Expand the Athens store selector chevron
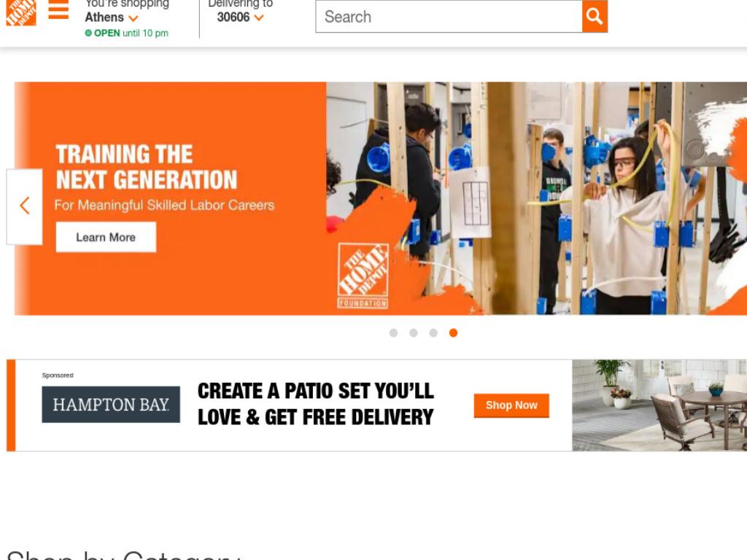The height and width of the screenshot is (560, 747). (133, 18)
